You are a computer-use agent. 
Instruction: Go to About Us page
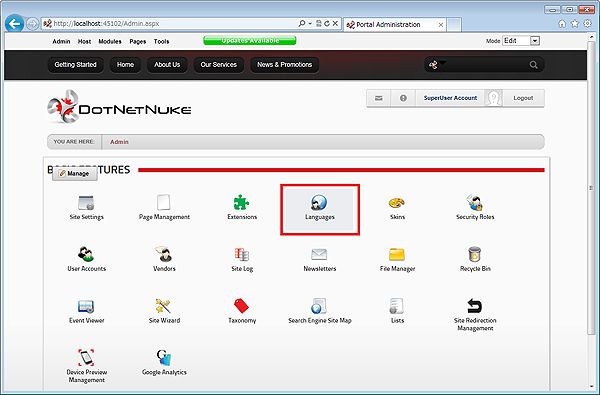pyautogui.click(x=167, y=65)
